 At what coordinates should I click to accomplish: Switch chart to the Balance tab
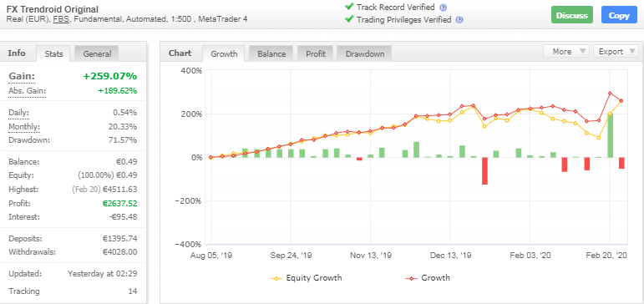pos(271,53)
